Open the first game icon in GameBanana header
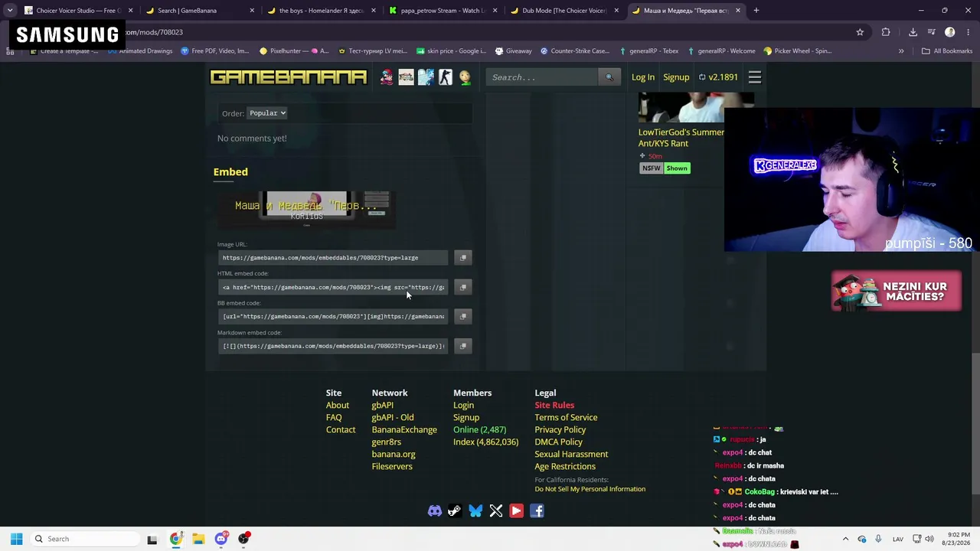This screenshot has height=551, width=980. [x=387, y=77]
